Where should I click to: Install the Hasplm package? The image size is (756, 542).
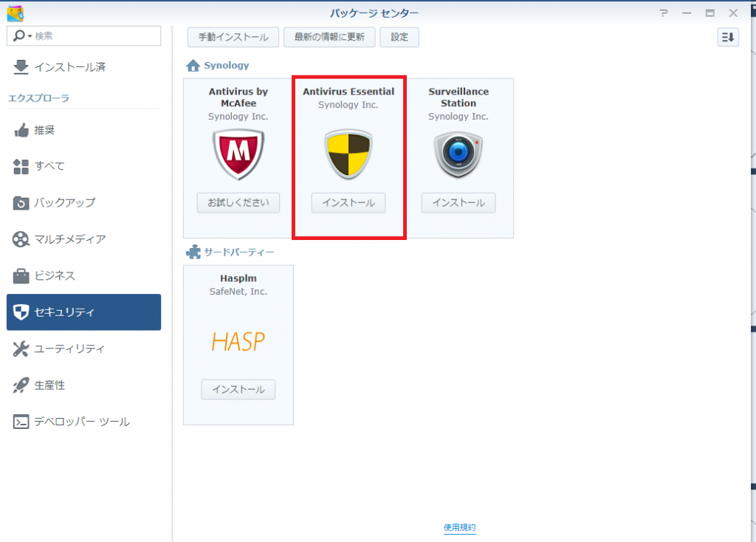click(x=238, y=390)
